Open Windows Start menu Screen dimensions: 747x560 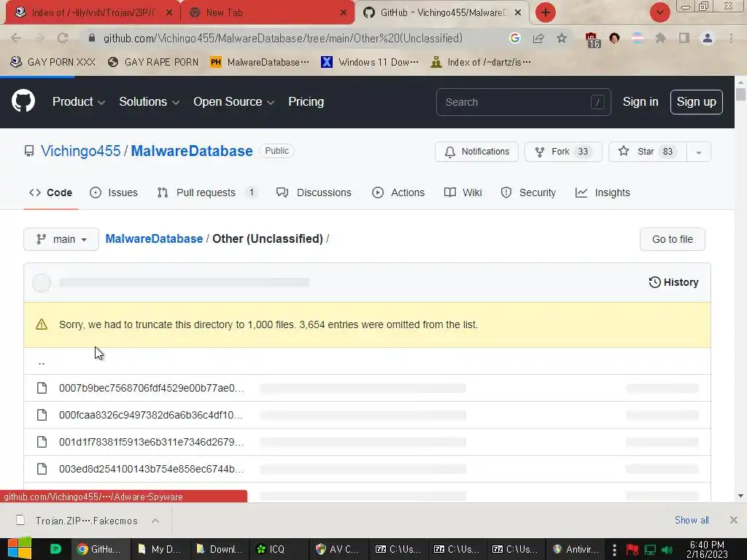tap(19, 548)
